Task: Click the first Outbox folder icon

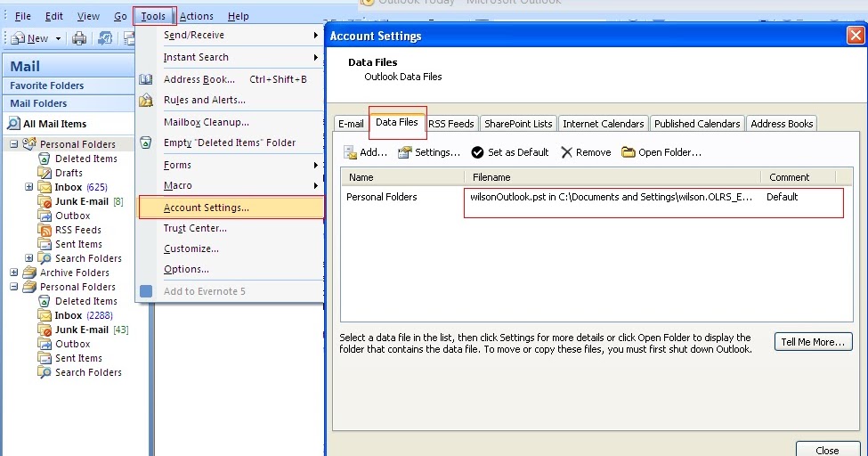Action: tap(45, 216)
